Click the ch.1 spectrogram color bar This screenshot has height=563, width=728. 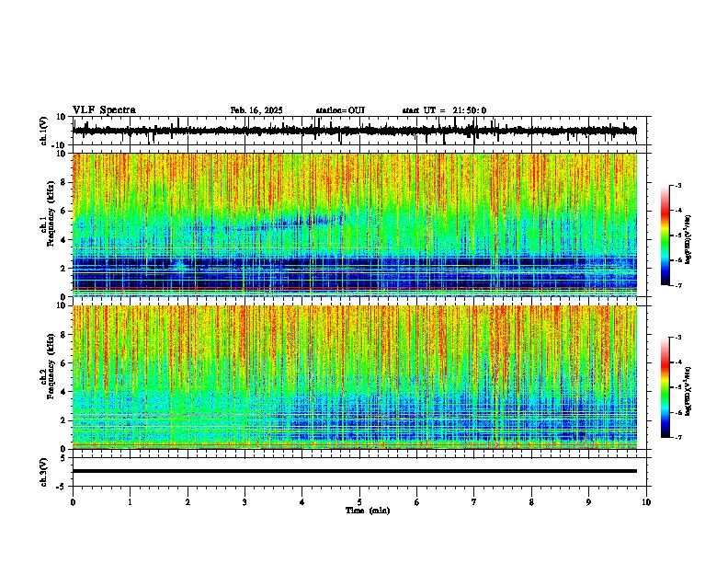click(665, 236)
